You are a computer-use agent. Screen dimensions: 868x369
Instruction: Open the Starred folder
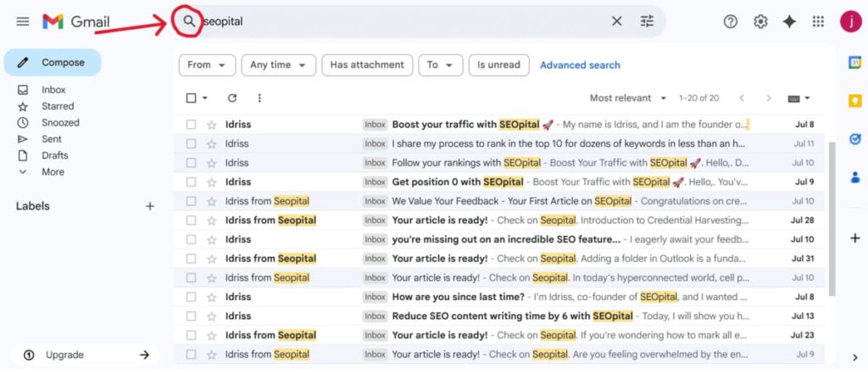coord(58,106)
